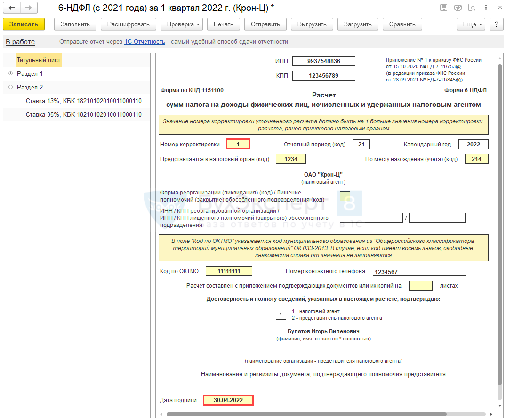Viewport: 506px width, 420px height.
Task: Select Раздел 1 in the tree
Action: (30, 73)
